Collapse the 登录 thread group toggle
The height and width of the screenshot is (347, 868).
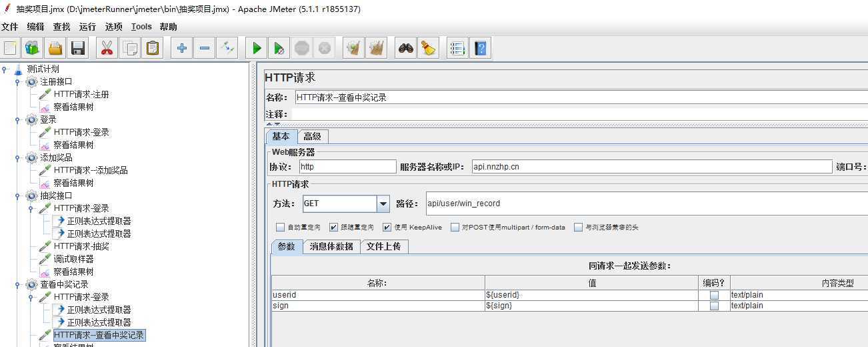[x=17, y=119]
